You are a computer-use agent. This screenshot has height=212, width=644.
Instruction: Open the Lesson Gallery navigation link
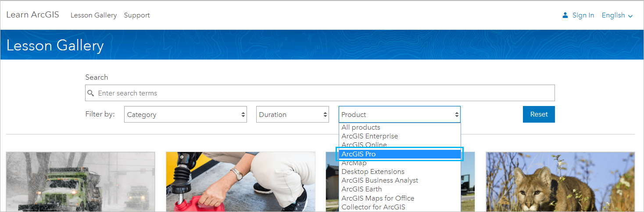click(93, 15)
